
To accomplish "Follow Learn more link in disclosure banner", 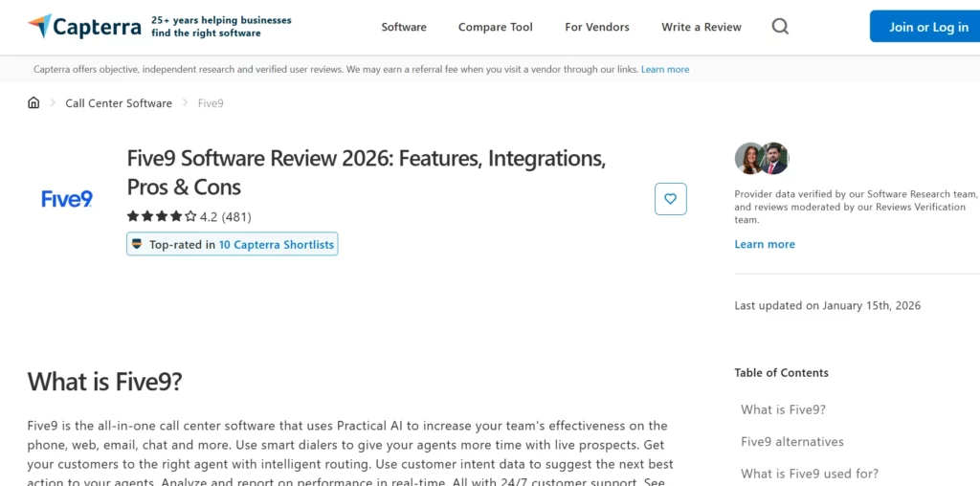I will [x=665, y=69].
